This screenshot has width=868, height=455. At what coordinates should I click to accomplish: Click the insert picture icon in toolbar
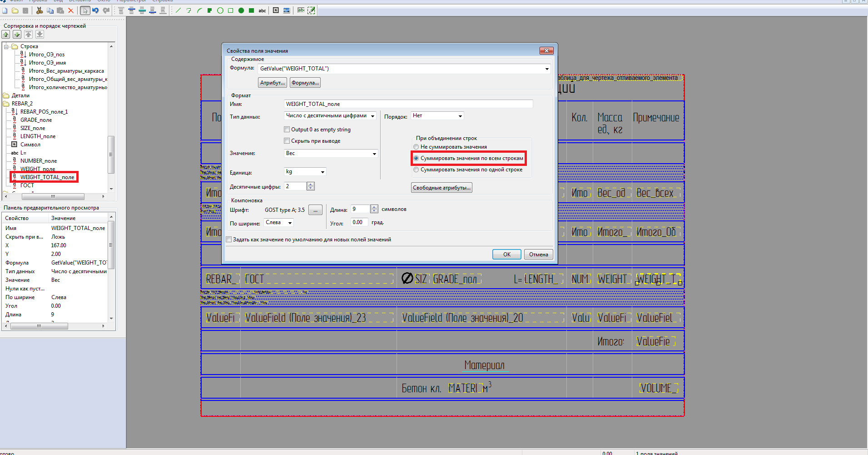pos(287,10)
